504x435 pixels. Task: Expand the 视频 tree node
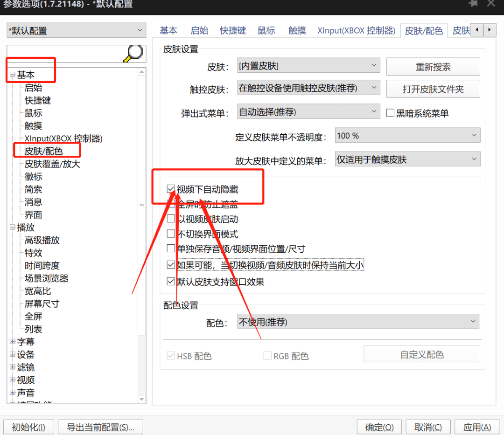13,380
